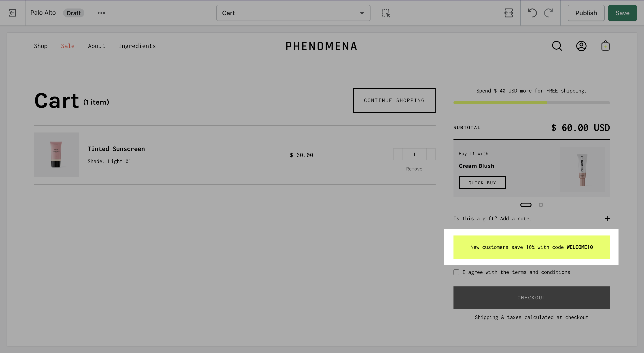Click the redo arrow
This screenshot has width=644, height=353.
click(549, 13)
